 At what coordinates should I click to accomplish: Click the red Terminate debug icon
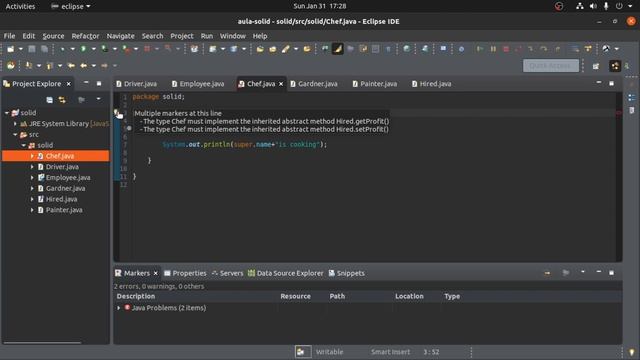click(506, 49)
